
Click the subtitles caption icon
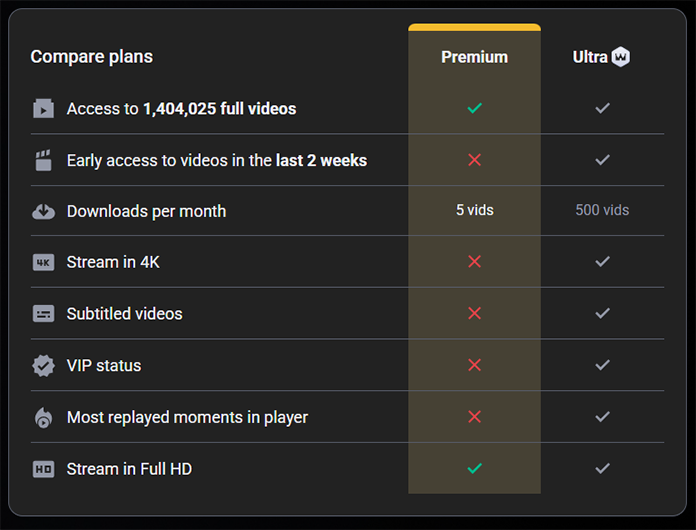point(43,314)
